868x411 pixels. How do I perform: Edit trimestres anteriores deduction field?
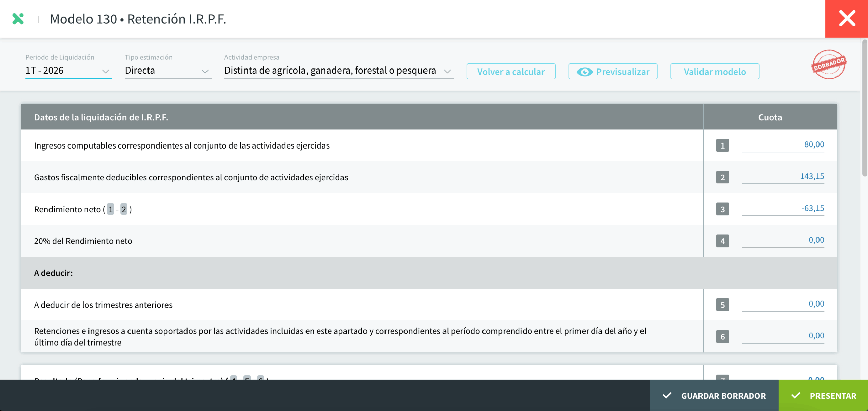coord(783,304)
